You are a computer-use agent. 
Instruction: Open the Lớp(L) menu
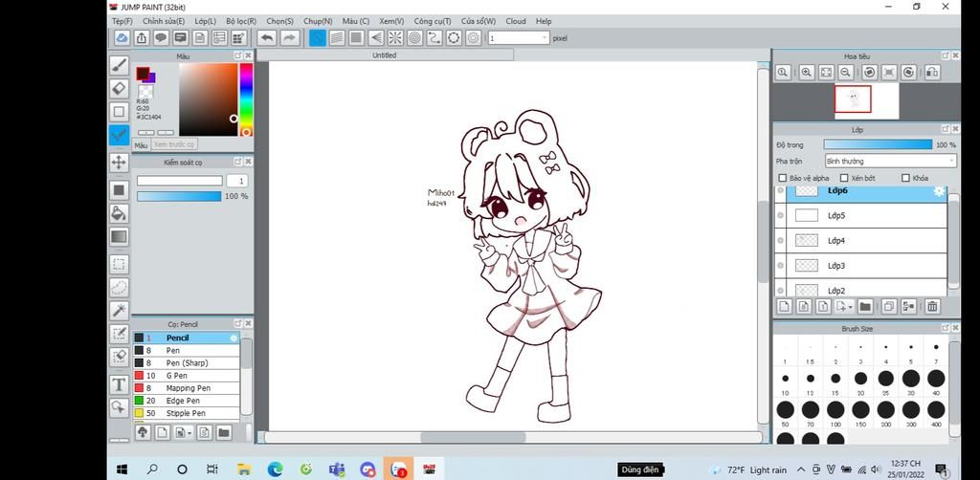coord(205,21)
